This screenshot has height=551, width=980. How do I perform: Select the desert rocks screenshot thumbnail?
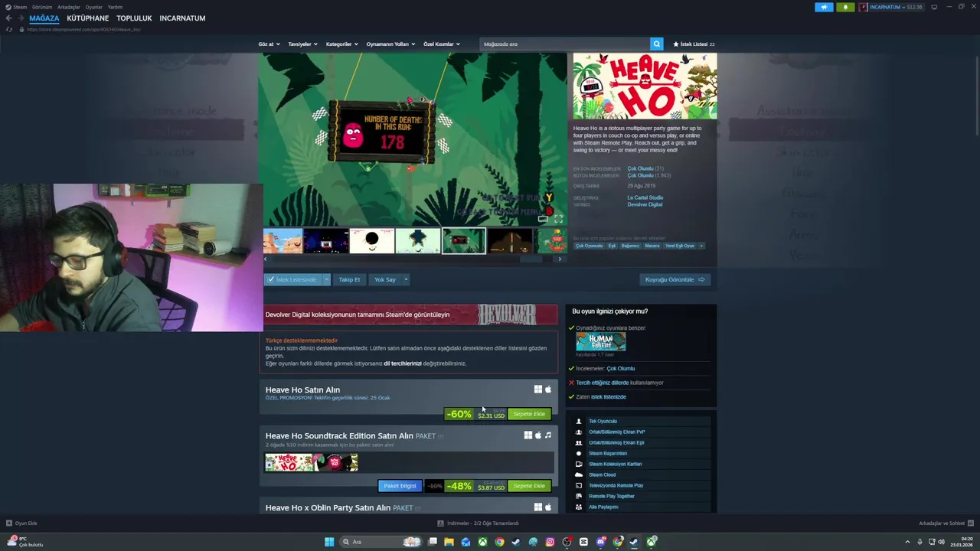coord(283,241)
